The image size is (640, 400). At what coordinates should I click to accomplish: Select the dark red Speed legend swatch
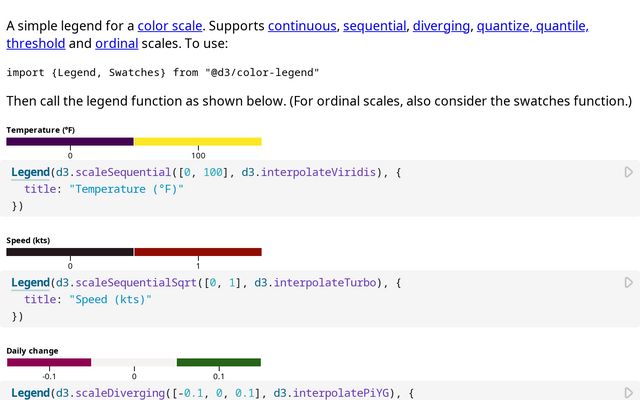pos(198,251)
